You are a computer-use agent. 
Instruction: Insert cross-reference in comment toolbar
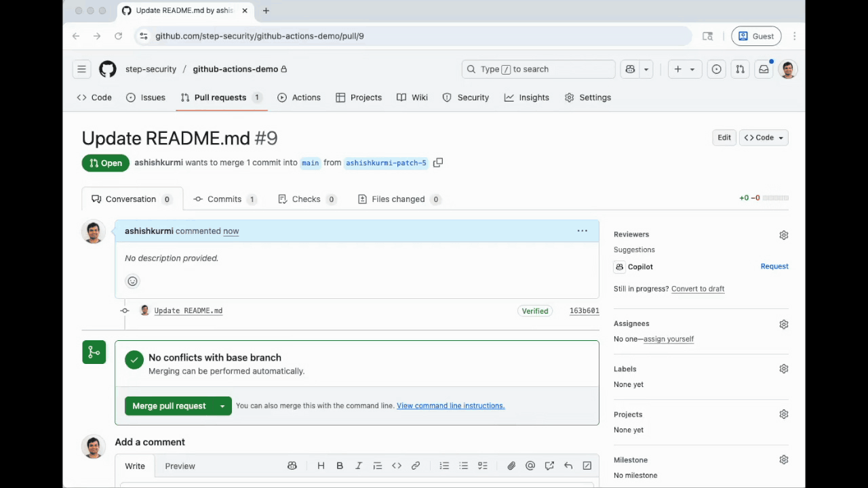(x=549, y=466)
